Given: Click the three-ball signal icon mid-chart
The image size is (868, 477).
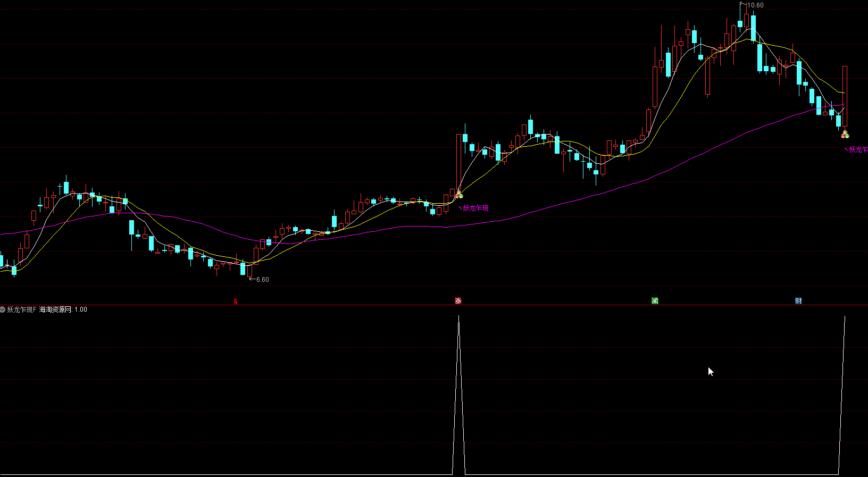Looking at the screenshot, I should coord(459,195).
